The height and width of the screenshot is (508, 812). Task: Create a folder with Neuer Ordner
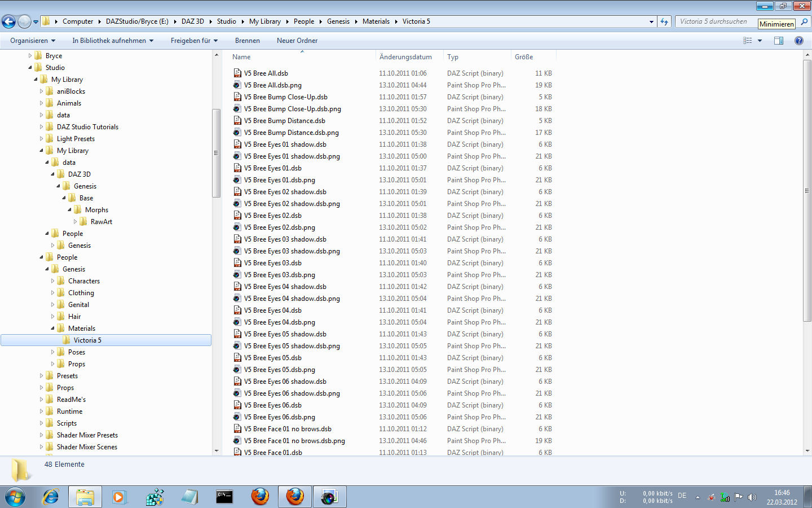tap(297, 41)
